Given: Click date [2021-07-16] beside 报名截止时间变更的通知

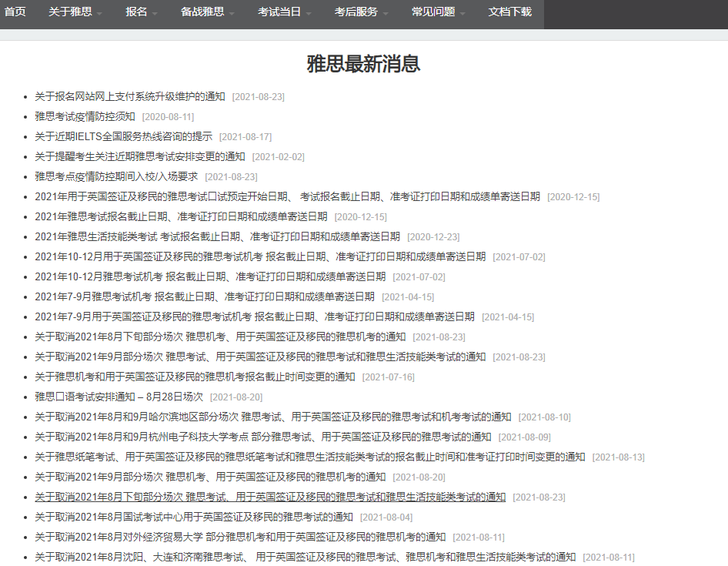Looking at the screenshot, I should point(388,377).
